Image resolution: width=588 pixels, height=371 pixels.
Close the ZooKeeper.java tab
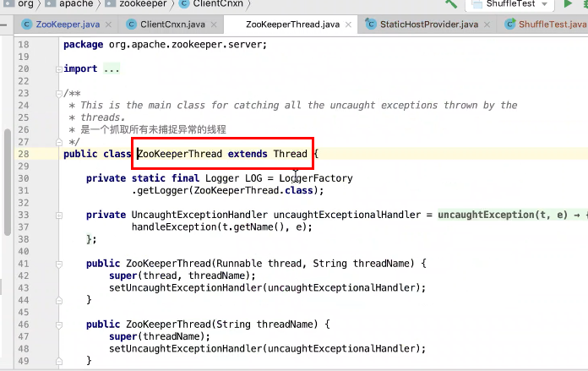(108, 25)
